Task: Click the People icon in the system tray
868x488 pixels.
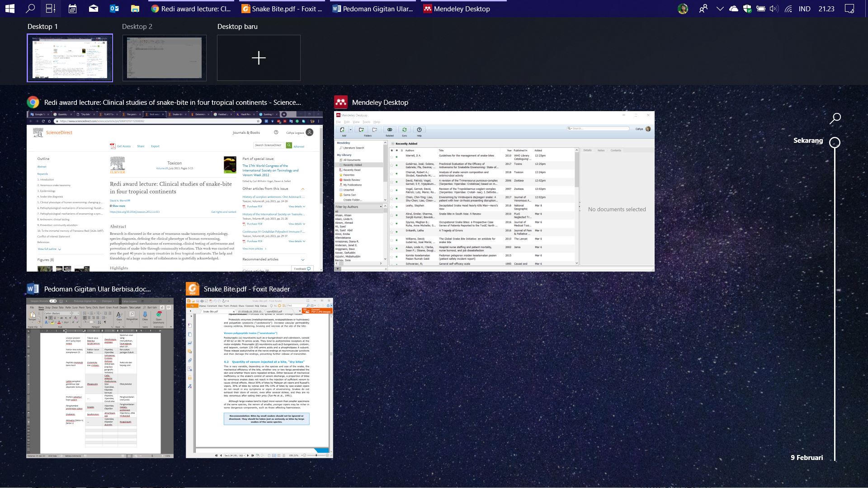Action: point(703,9)
